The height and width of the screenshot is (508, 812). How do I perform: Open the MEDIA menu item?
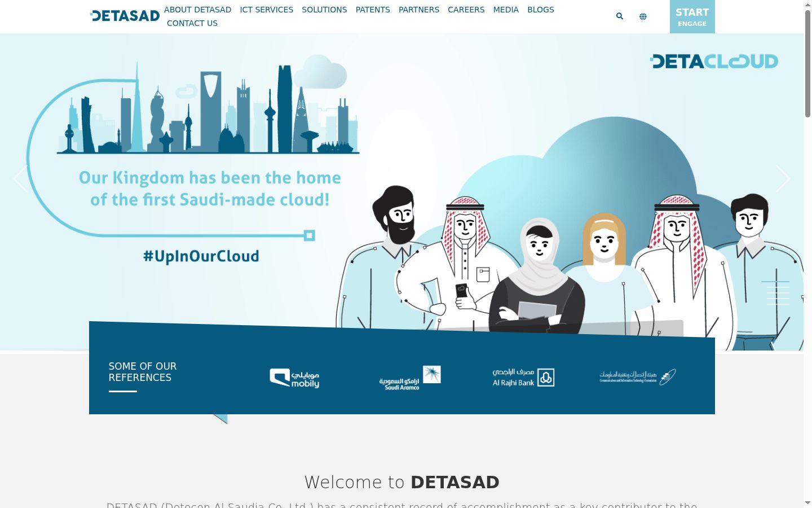[x=506, y=10]
